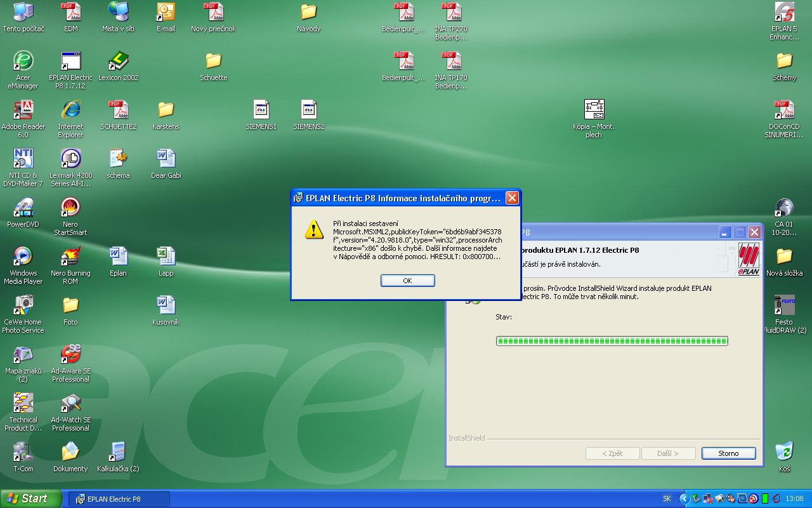Open the Foto folder
The width and height of the screenshot is (812, 508).
70,311
